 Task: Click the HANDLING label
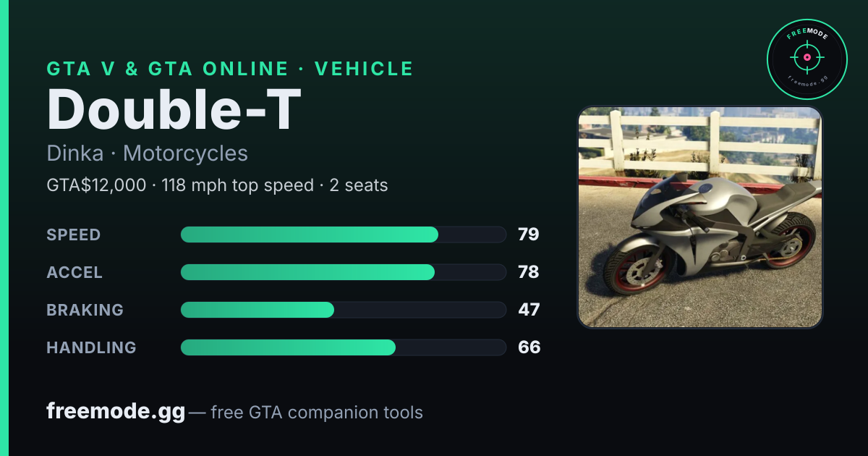92,347
